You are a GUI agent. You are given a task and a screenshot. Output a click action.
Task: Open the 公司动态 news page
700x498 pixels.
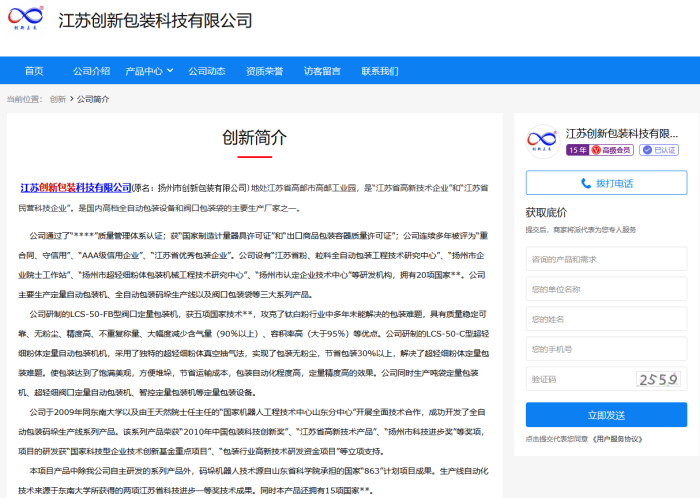pos(207,71)
